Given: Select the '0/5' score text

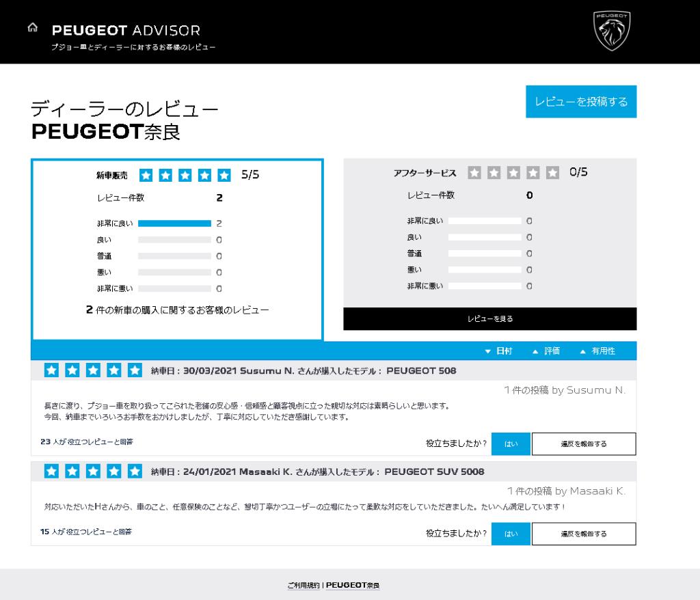Looking at the screenshot, I should point(578,172).
